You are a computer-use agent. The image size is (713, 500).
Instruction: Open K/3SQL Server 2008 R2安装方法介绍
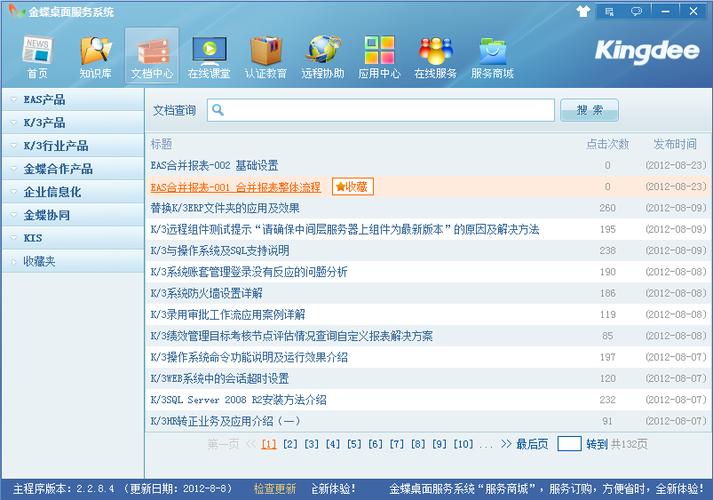[x=238, y=400]
